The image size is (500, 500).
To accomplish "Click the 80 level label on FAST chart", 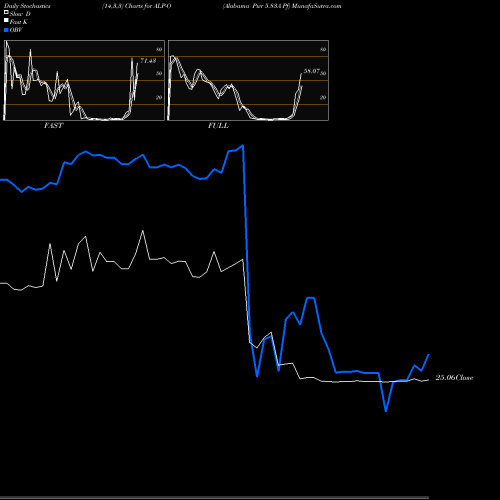I will click(x=159, y=49).
